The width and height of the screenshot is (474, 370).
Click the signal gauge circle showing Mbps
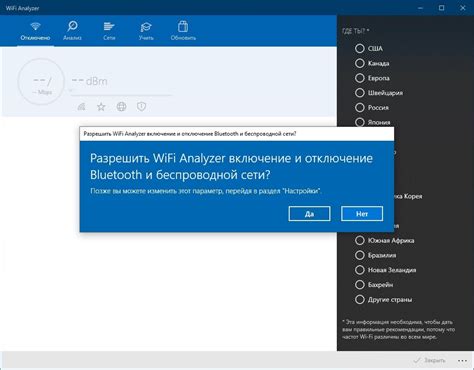click(41, 82)
